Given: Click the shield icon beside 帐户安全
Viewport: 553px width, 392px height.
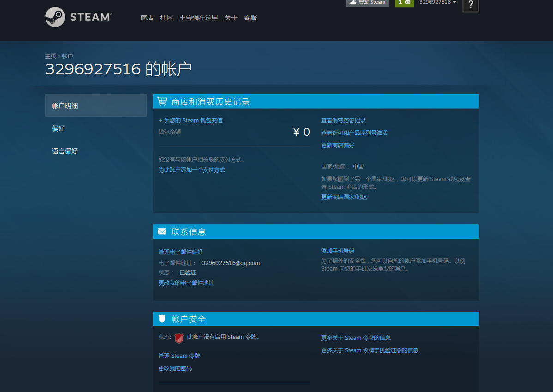Looking at the screenshot, I should pos(162,319).
